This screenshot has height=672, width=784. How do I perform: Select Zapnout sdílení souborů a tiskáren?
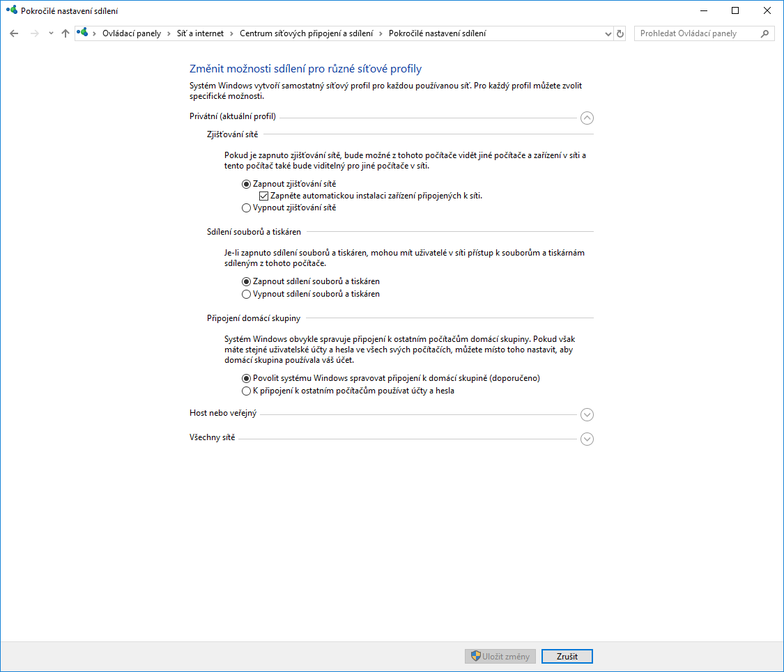311,281
